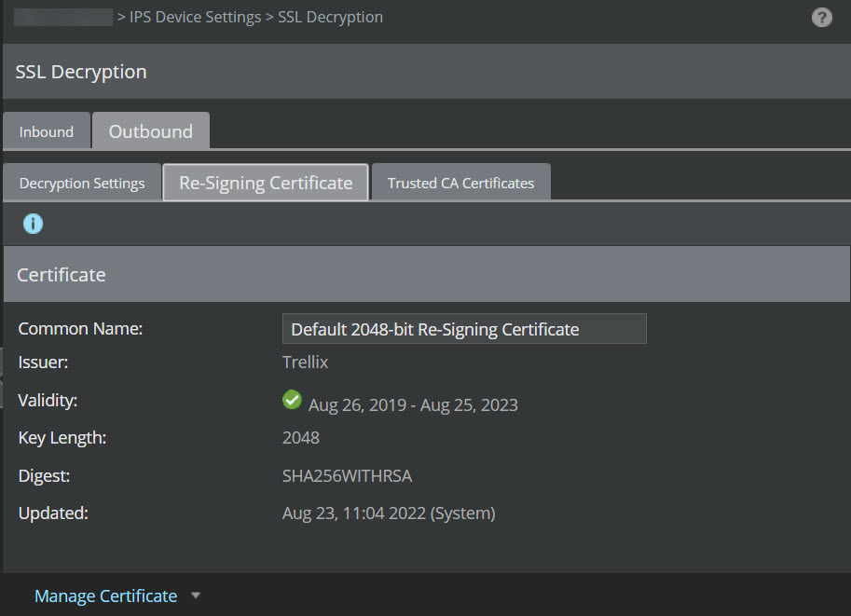Click the green validity checkmark icon
The image size is (851, 616).
pos(292,400)
